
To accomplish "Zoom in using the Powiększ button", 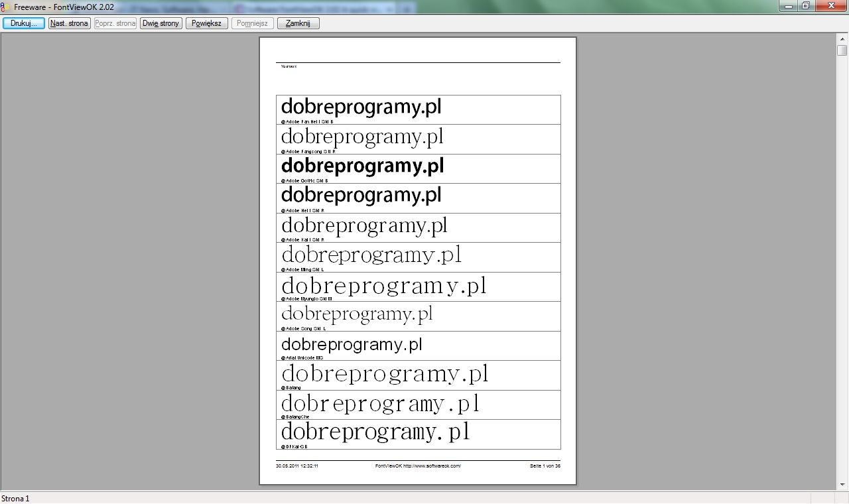I will coord(207,23).
